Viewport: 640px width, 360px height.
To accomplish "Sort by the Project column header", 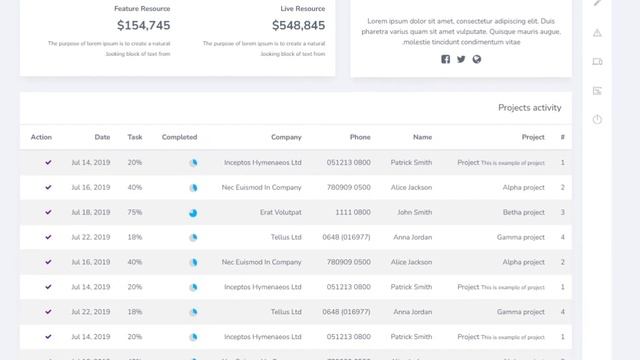I will (533, 137).
